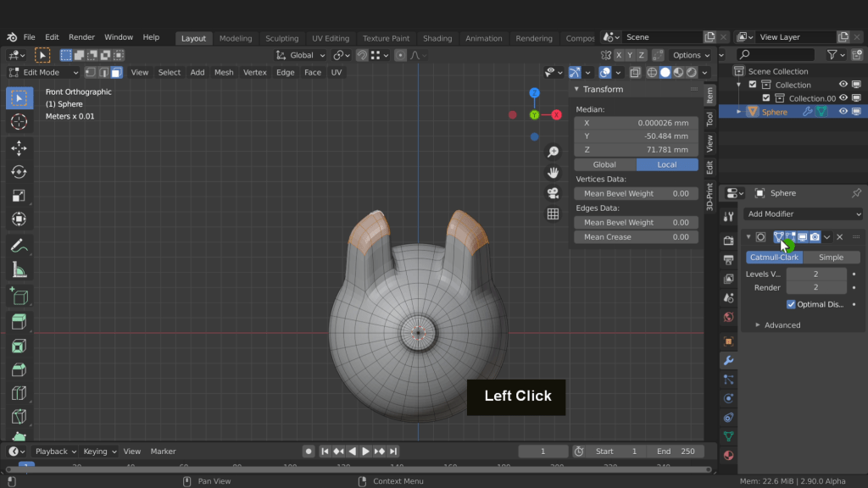868x488 pixels.
Task: Choose the Scale tool
Action: tap(19, 196)
